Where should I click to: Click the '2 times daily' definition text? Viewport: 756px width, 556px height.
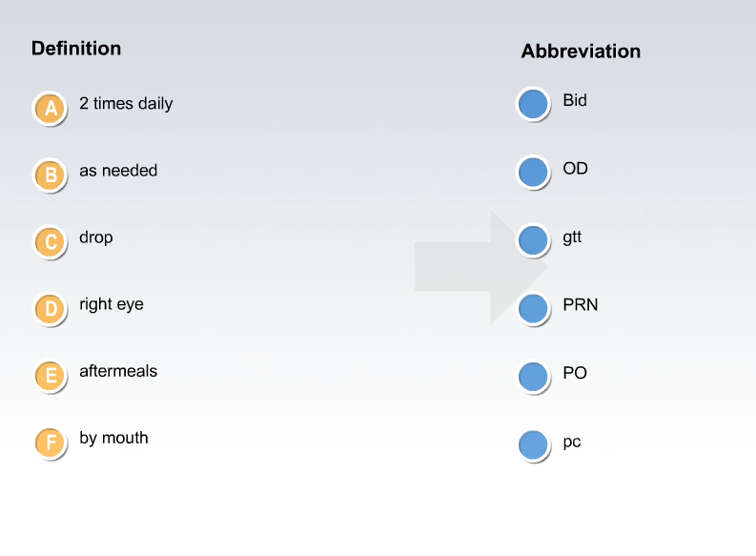[126, 104]
